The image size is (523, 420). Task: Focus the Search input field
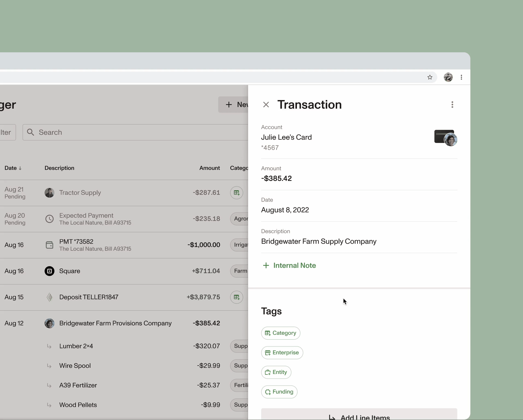click(x=136, y=132)
